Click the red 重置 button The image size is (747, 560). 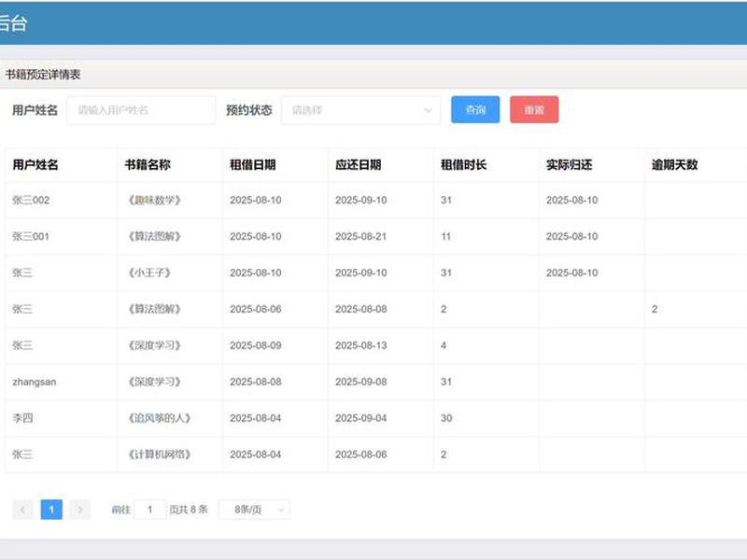(x=534, y=109)
